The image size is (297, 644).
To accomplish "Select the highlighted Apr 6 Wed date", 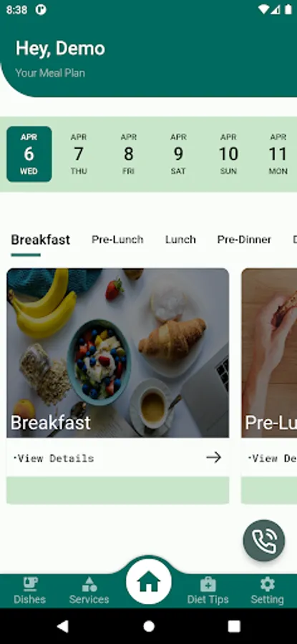I will (29, 154).
